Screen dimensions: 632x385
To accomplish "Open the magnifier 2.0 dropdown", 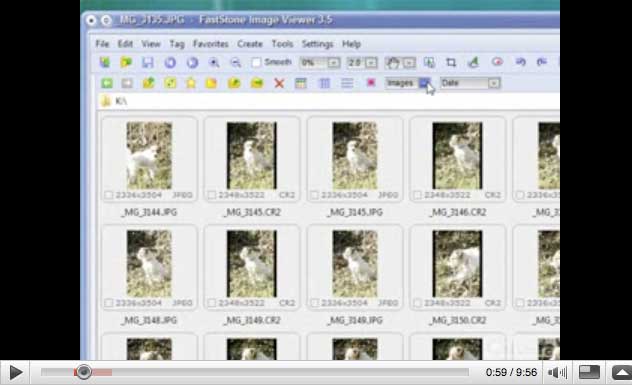I will pyautogui.click(x=362, y=63).
